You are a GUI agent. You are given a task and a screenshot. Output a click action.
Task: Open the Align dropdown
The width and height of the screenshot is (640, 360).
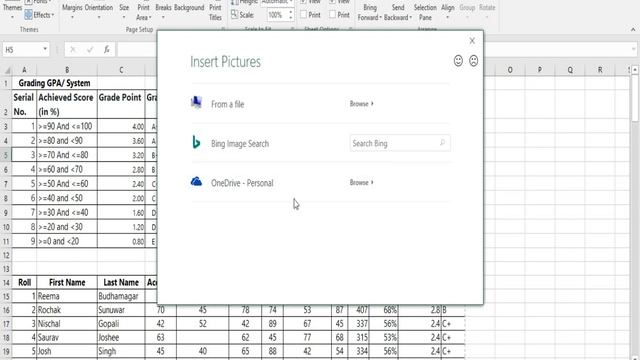pos(448,11)
